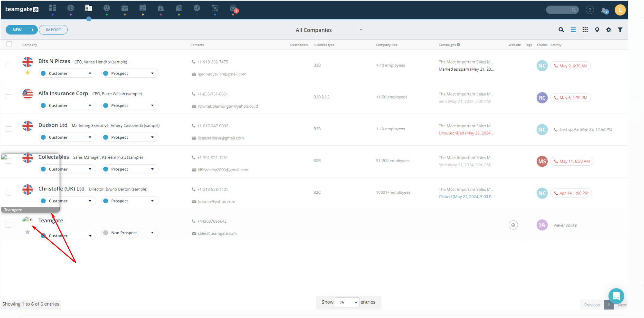Screen dimensions: 644x318
Task: Open the funnel filter icon
Action: pyautogui.click(x=620, y=30)
